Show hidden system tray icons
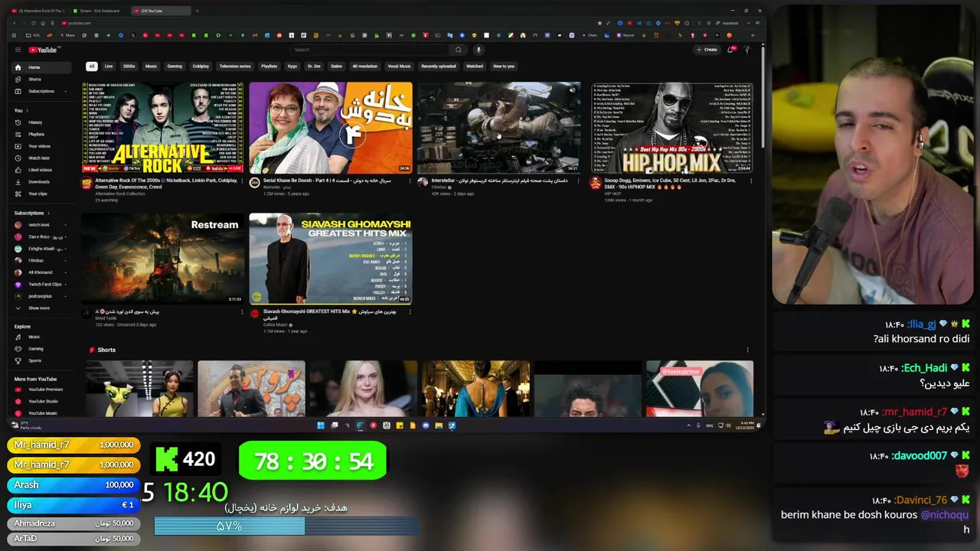Viewport: 980px width, 551px height. click(689, 425)
